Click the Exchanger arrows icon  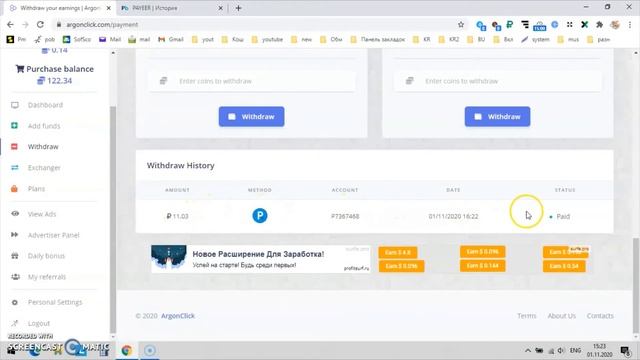[15, 168]
